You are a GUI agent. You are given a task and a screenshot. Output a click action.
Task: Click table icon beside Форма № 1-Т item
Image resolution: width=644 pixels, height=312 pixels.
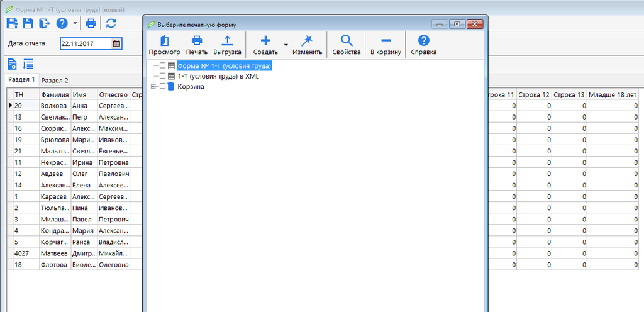click(171, 65)
